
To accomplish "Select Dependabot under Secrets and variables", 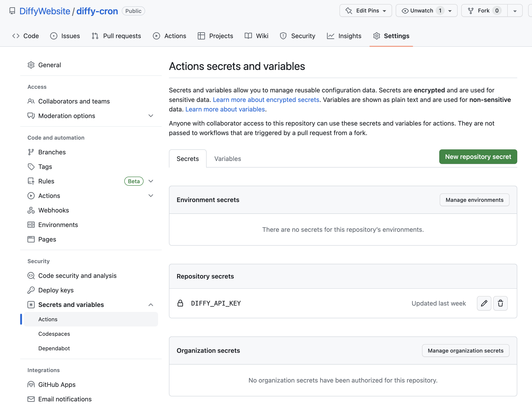I will pos(54,348).
